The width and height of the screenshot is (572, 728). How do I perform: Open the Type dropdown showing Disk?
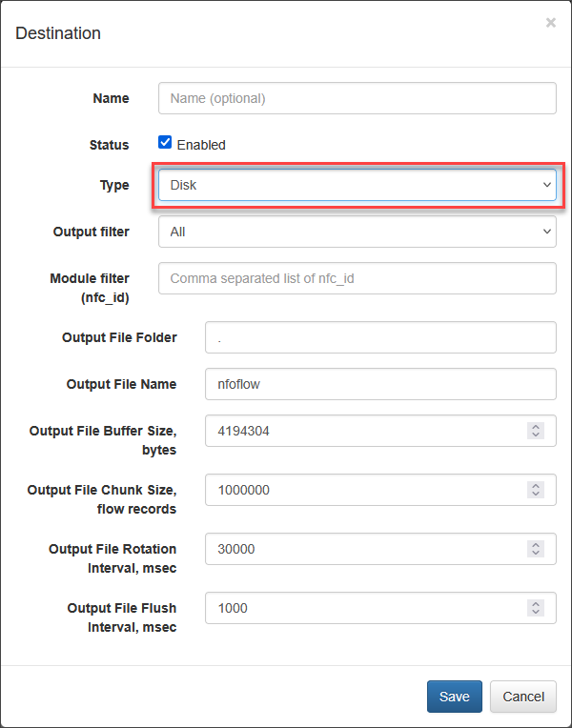click(x=357, y=185)
